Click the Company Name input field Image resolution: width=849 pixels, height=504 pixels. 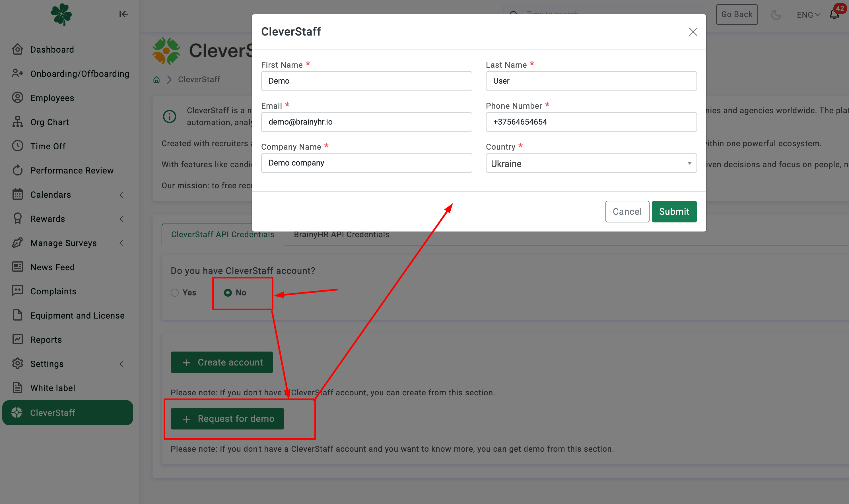tap(366, 163)
